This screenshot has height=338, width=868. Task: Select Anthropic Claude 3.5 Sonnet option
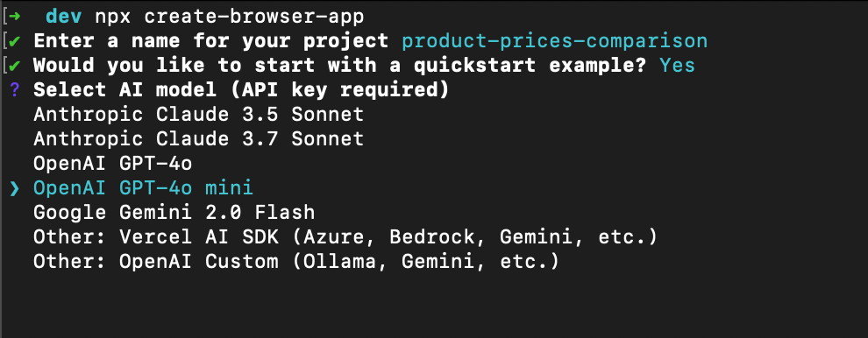199,115
